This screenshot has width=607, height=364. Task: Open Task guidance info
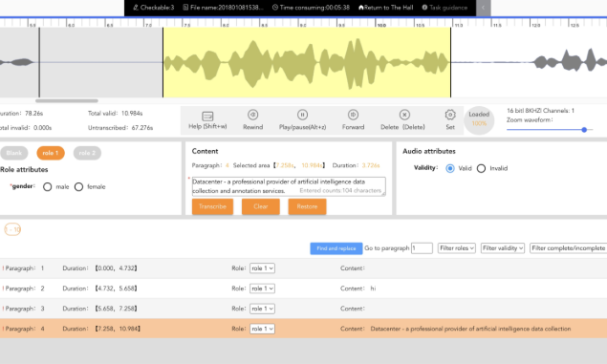(x=444, y=8)
